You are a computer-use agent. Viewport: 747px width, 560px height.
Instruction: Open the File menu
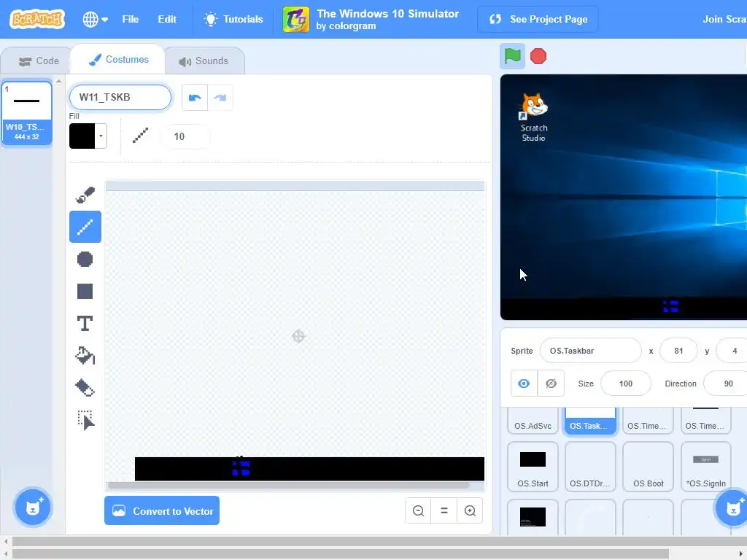(x=130, y=19)
